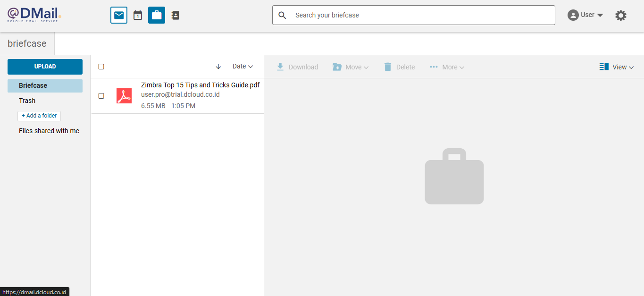
Task: Click the search magnifier icon
Action: [283, 15]
